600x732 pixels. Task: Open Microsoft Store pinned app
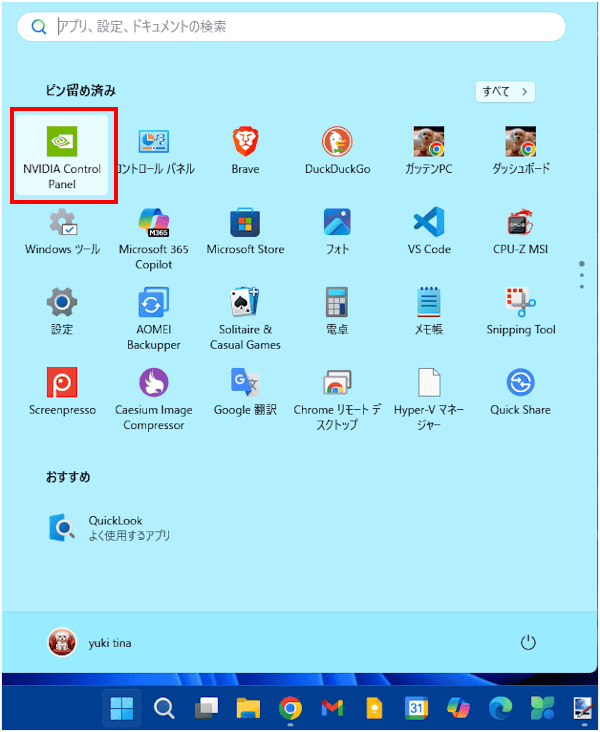[x=245, y=232]
